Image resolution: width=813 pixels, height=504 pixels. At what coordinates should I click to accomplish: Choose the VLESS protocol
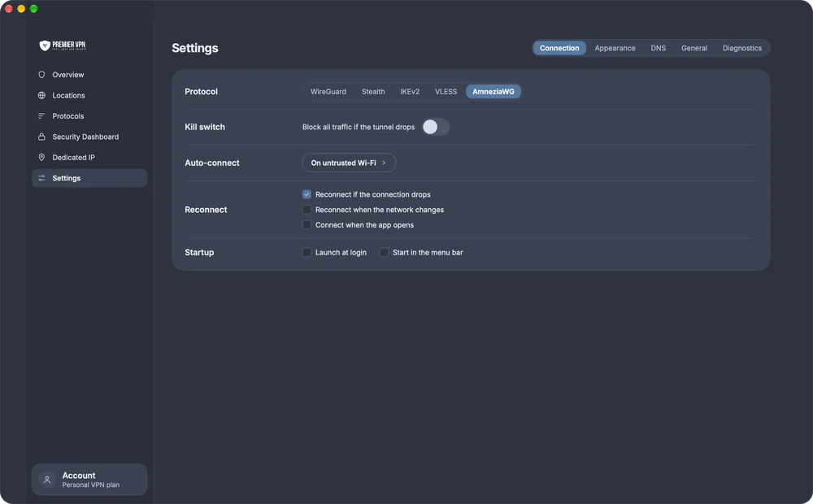click(x=446, y=91)
